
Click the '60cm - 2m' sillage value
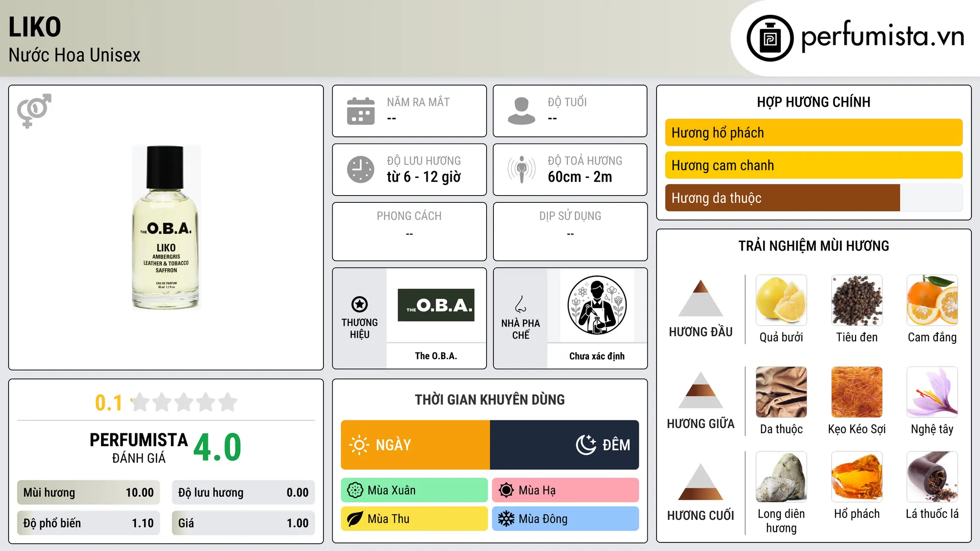pyautogui.click(x=580, y=177)
